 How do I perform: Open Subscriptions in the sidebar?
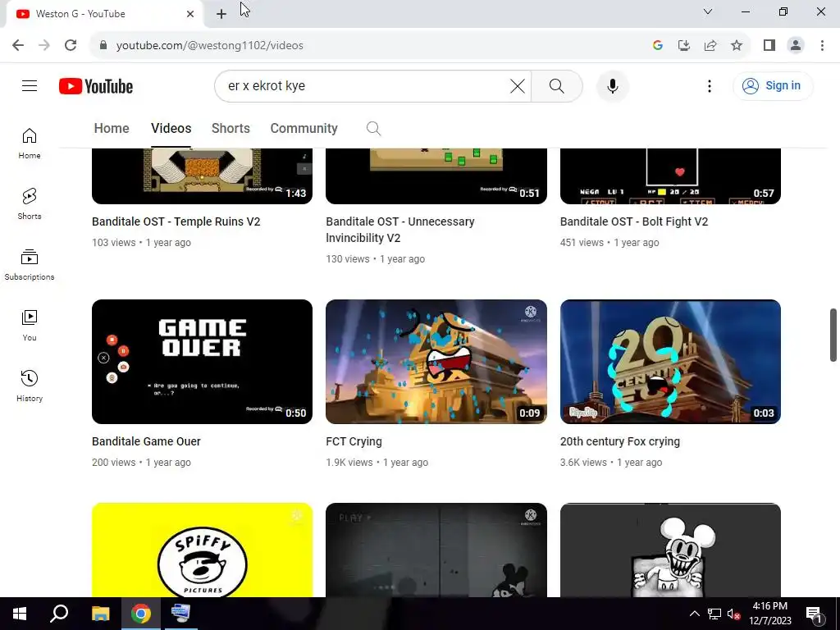coord(30,265)
